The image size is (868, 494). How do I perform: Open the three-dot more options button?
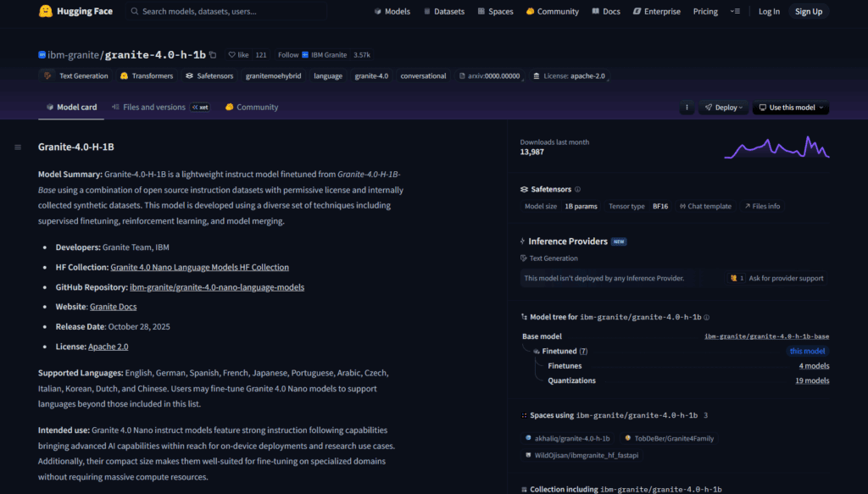pos(687,108)
